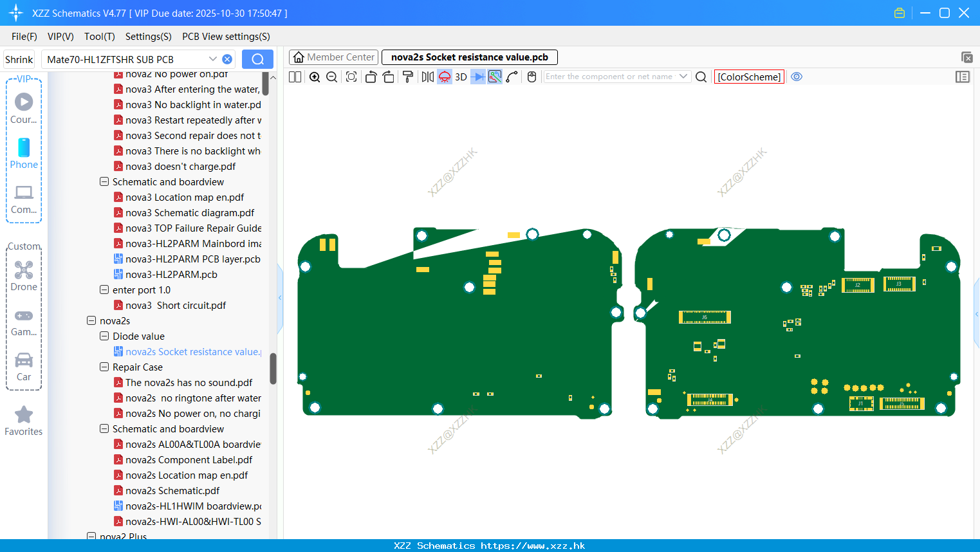This screenshot has width=980, height=552.
Task: Open the Tool(T) menu
Action: pyautogui.click(x=100, y=37)
